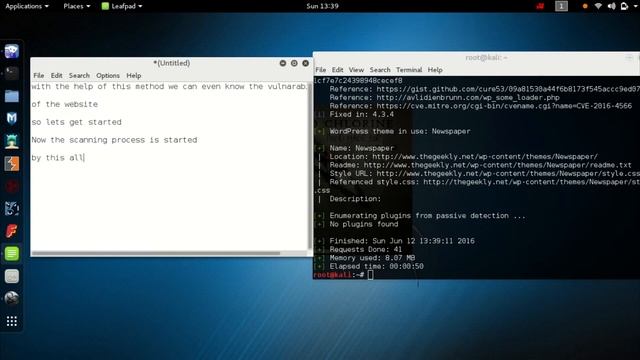640x360 pixels.
Task: Open Leafpad's File menu
Action: point(39,76)
